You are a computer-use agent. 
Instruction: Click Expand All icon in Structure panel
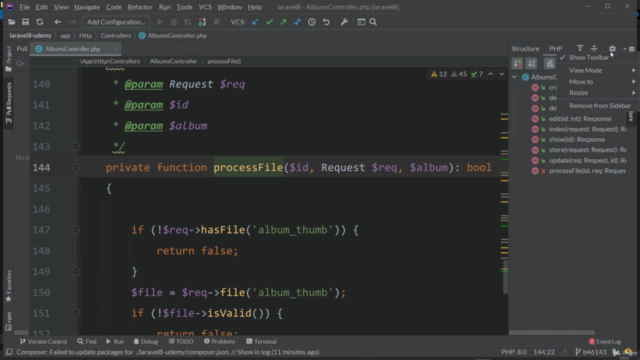click(x=580, y=49)
